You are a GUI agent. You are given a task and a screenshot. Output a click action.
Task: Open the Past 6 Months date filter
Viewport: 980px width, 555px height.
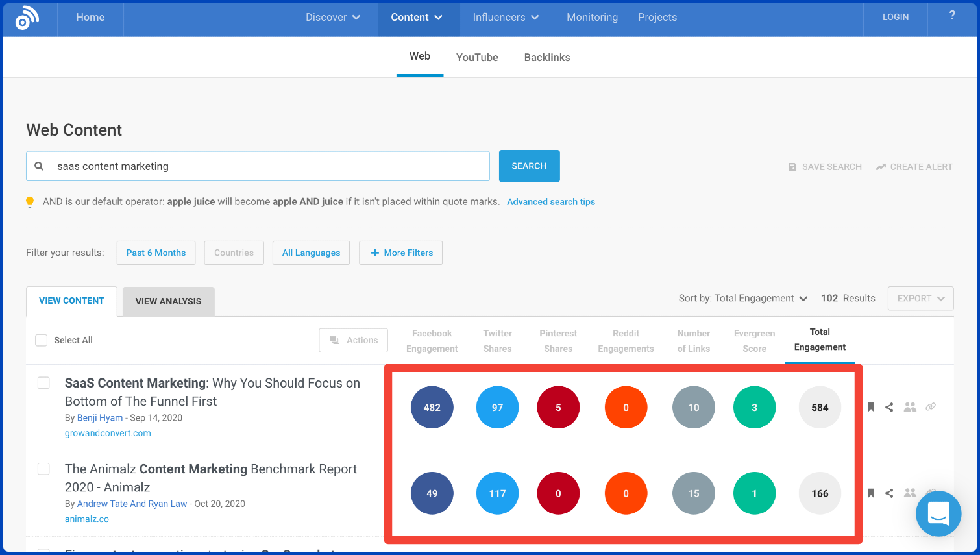156,253
